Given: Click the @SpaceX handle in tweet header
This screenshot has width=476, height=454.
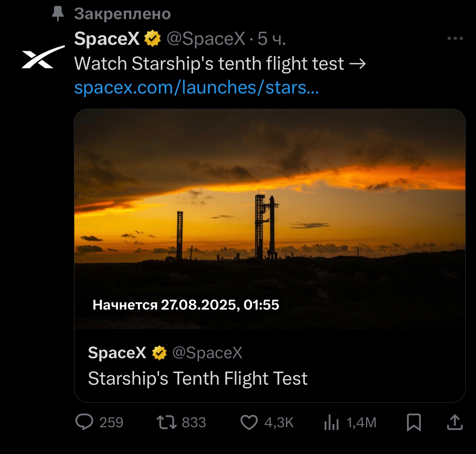Looking at the screenshot, I should point(206,39).
